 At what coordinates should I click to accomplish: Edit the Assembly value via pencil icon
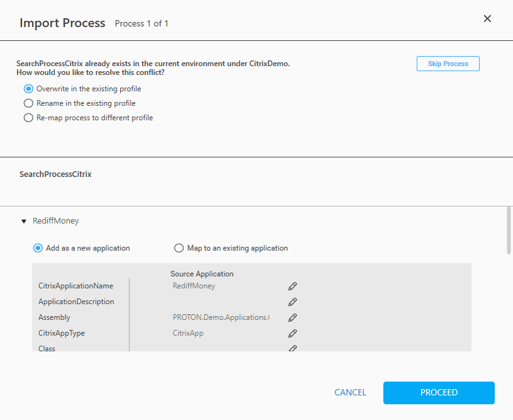(292, 317)
